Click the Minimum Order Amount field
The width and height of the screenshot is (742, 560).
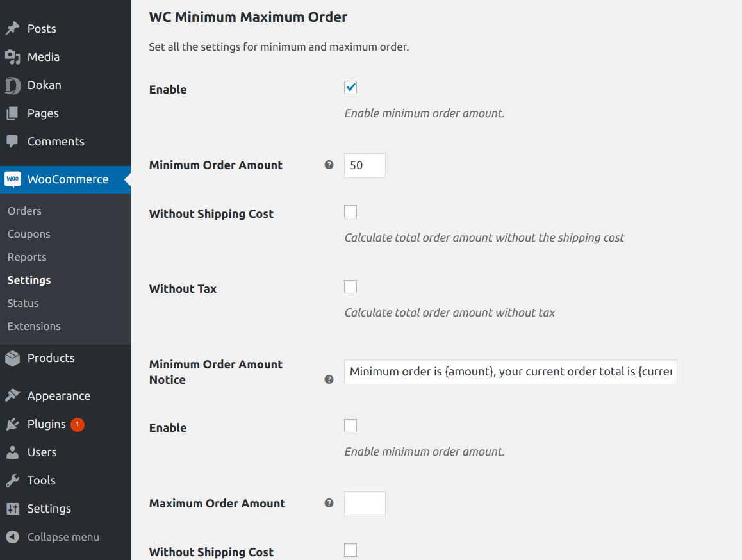(365, 166)
